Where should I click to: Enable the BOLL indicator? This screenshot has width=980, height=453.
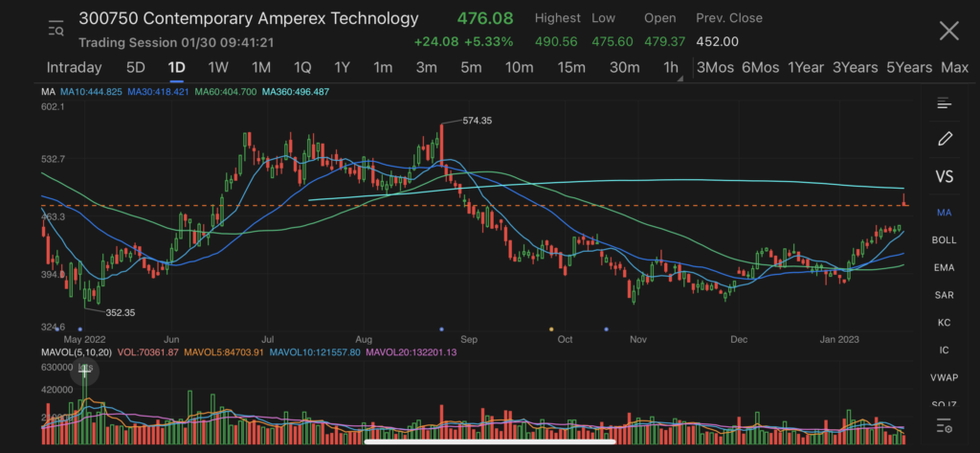click(x=945, y=240)
